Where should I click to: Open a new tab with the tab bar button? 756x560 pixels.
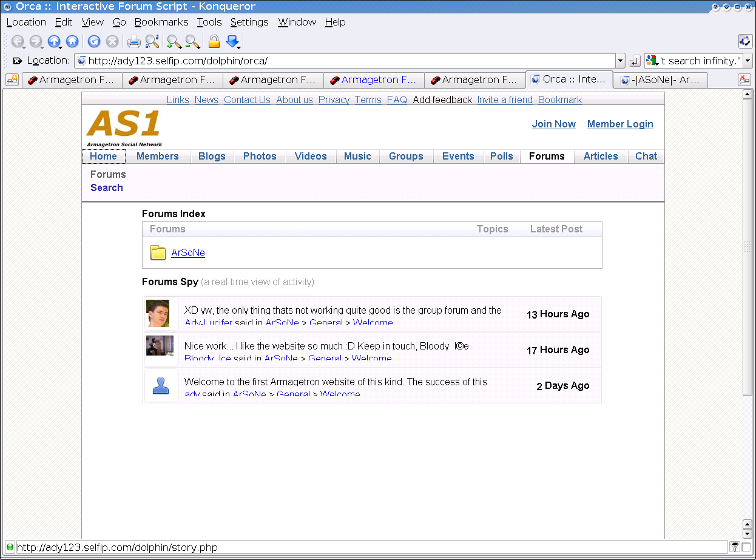(x=12, y=79)
